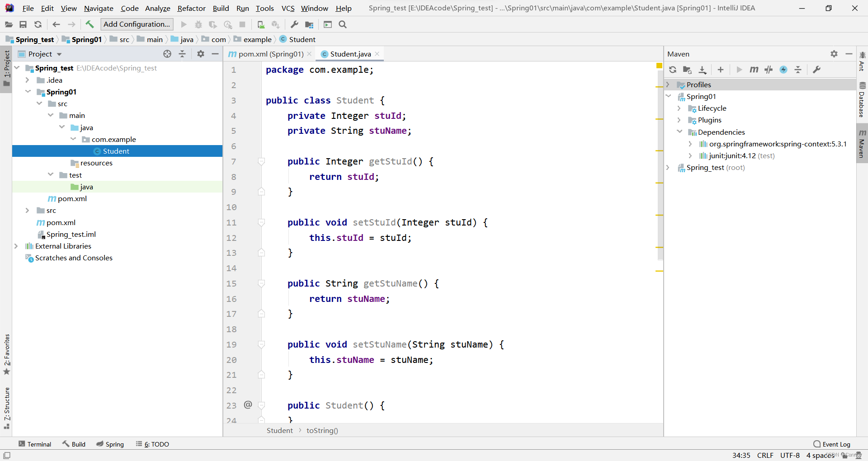Navigate back with the left arrow icon
The width and height of the screenshot is (868, 461).
tap(56, 24)
